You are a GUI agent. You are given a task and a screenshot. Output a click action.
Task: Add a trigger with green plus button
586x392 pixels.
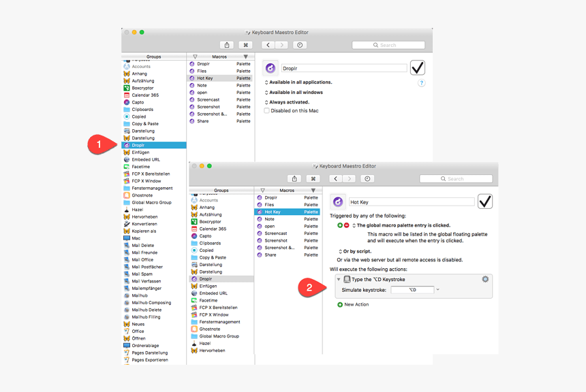[340, 225]
